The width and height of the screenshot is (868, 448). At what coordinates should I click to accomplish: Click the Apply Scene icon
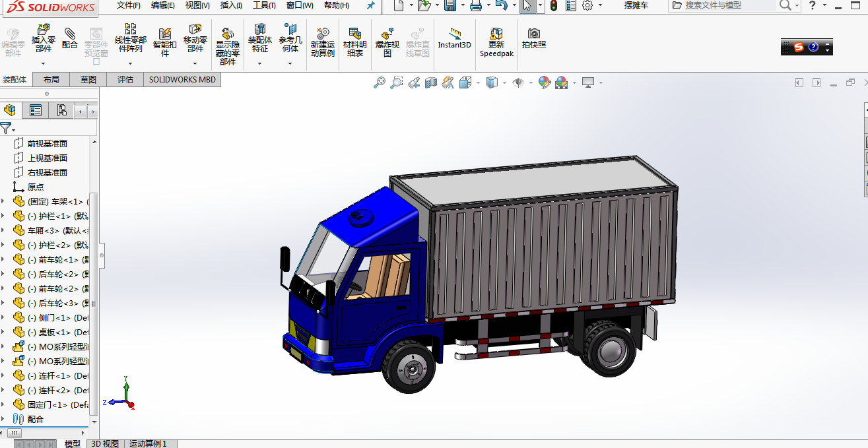tap(562, 82)
